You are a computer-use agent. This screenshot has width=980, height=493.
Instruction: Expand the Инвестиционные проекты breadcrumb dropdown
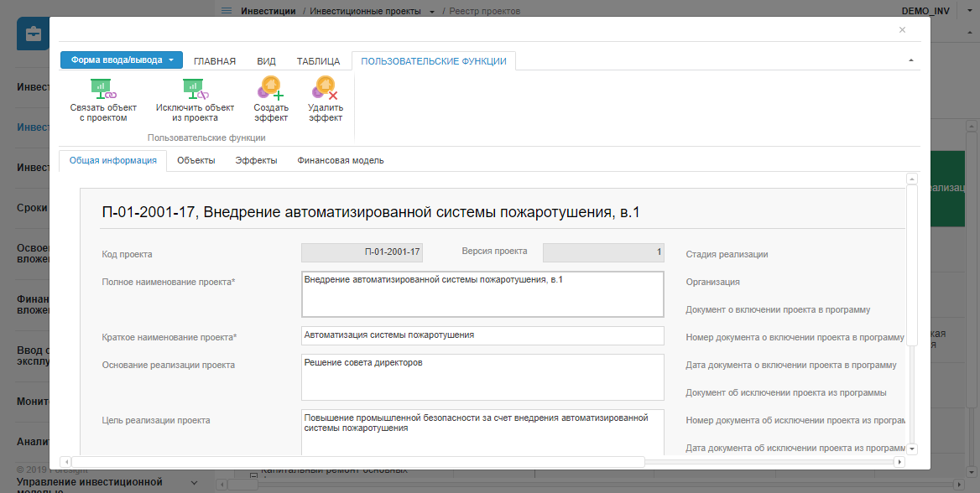[x=432, y=12]
